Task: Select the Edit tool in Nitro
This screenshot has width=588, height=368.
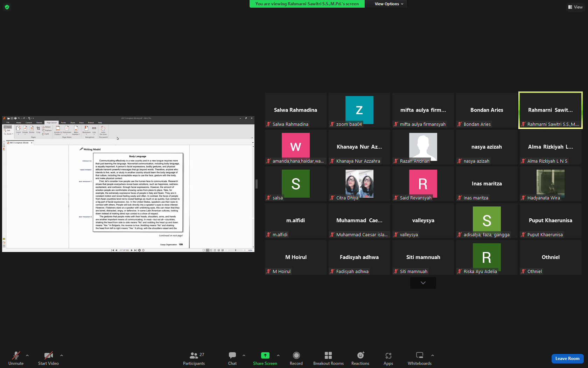Action: point(7,130)
